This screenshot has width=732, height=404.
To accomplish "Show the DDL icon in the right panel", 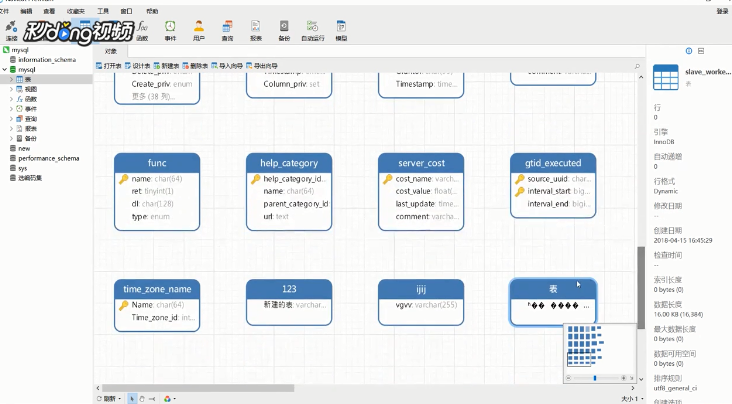I will [701, 51].
